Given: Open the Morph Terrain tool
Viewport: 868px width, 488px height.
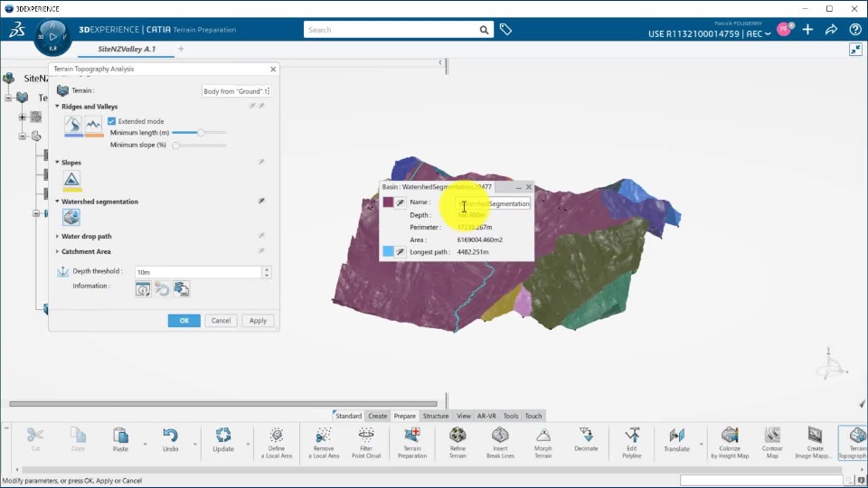Looking at the screenshot, I should coord(543,443).
